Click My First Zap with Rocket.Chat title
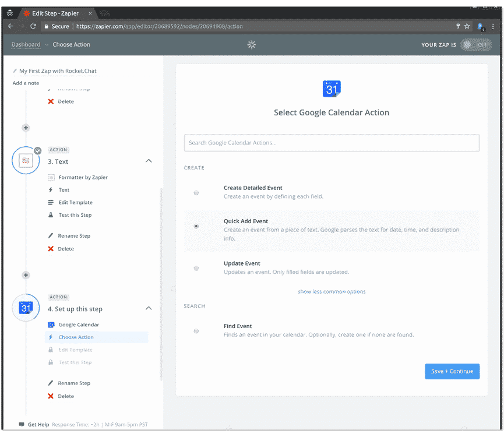The width and height of the screenshot is (504, 437). click(58, 71)
